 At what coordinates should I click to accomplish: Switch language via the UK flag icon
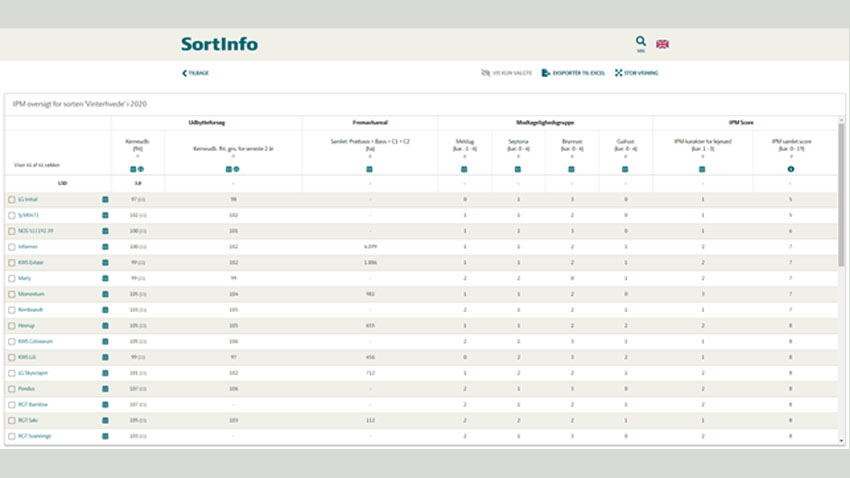coord(662,44)
